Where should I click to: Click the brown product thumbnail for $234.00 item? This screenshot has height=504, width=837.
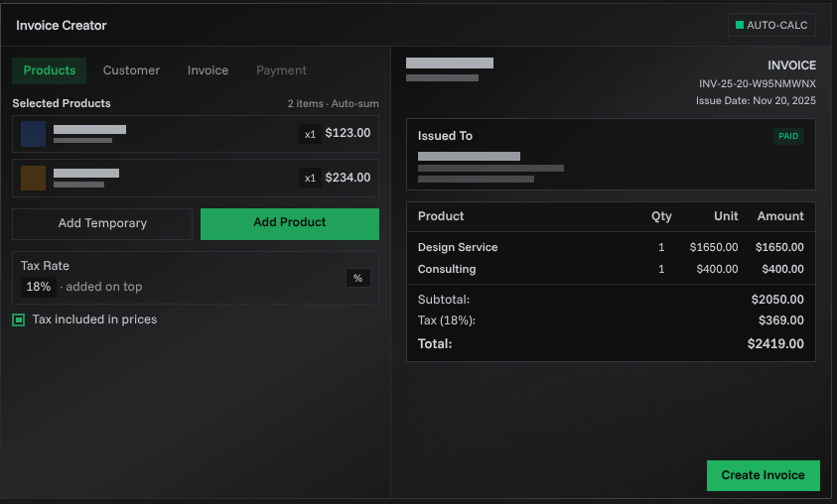tap(33, 179)
